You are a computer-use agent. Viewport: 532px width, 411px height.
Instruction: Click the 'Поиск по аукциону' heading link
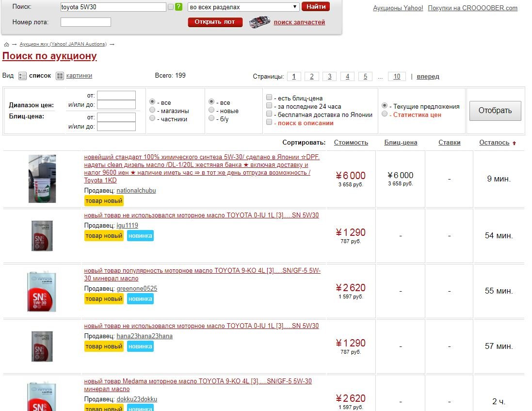pyautogui.click(x=49, y=56)
